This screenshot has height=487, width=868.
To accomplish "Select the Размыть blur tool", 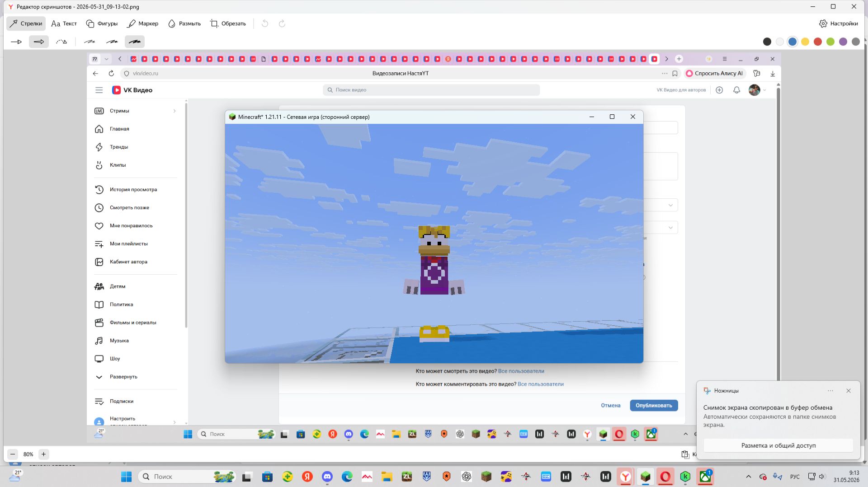I will (184, 23).
